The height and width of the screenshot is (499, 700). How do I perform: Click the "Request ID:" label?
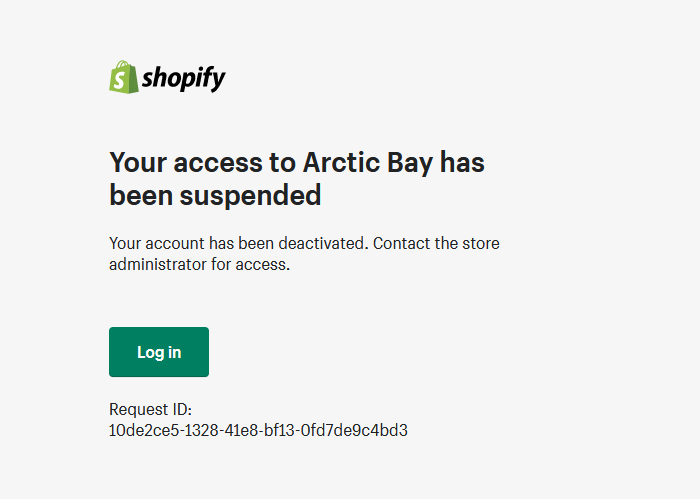[x=150, y=410]
